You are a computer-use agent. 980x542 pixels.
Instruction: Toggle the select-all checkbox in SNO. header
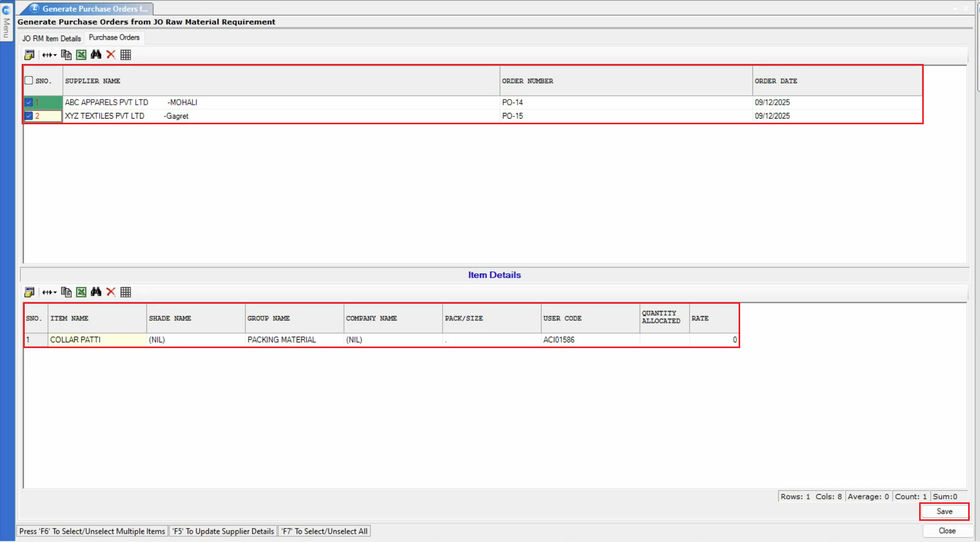29,80
